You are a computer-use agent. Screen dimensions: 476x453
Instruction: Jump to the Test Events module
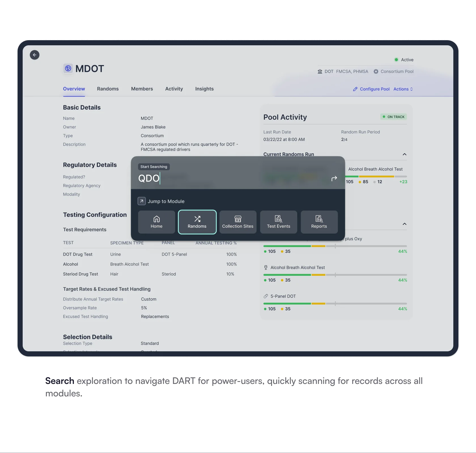tap(279, 222)
